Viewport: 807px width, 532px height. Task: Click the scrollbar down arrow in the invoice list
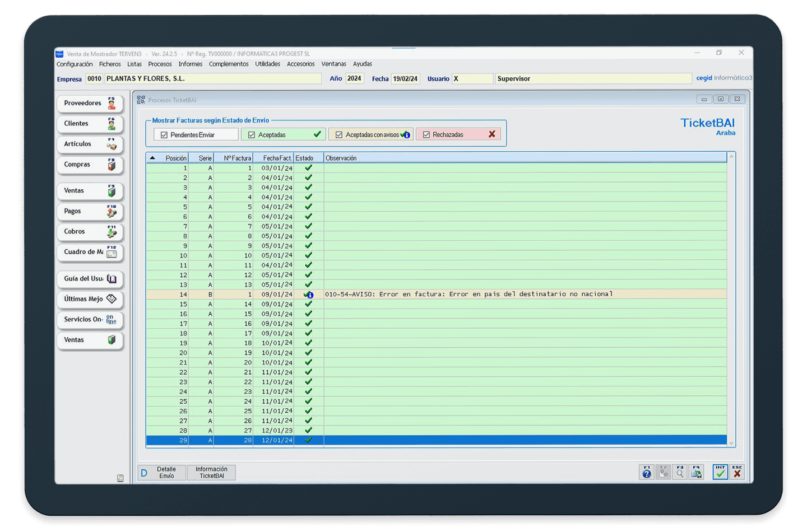coord(731,443)
